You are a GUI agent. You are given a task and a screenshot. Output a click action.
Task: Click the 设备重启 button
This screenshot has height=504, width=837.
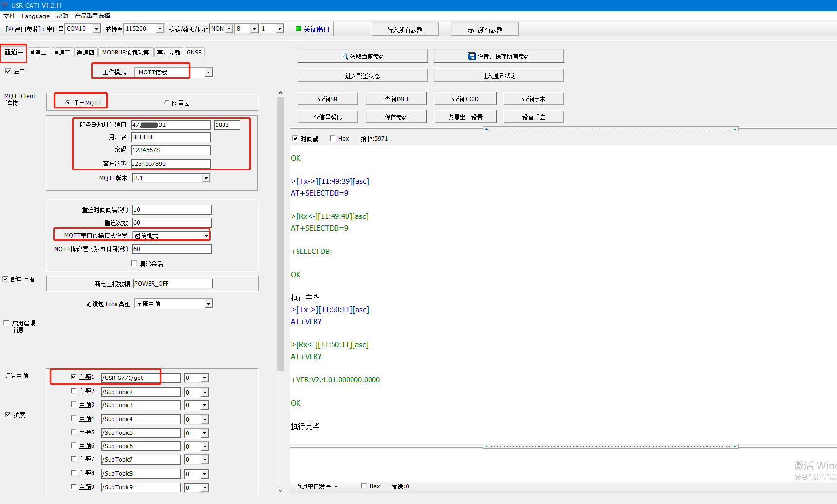534,117
